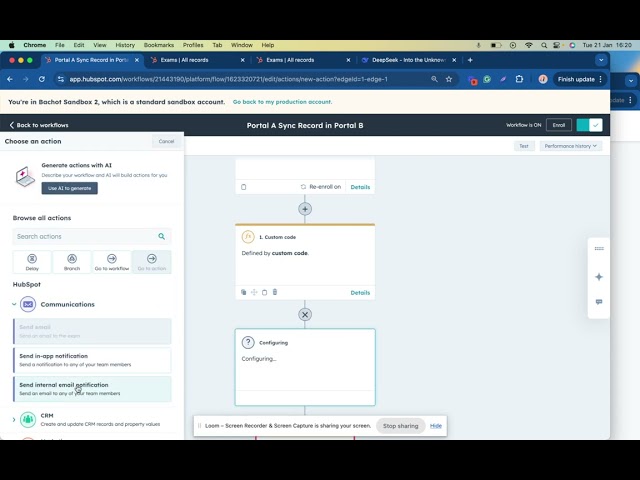The height and width of the screenshot is (480, 640).
Task: Go back to workflows
Action: (x=38, y=125)
